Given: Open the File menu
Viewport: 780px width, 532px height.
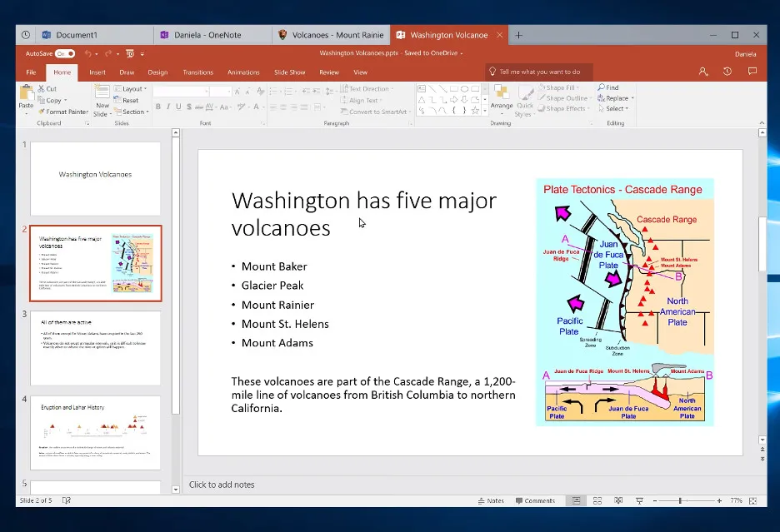Looking at the screenshot, I should 31,72.
